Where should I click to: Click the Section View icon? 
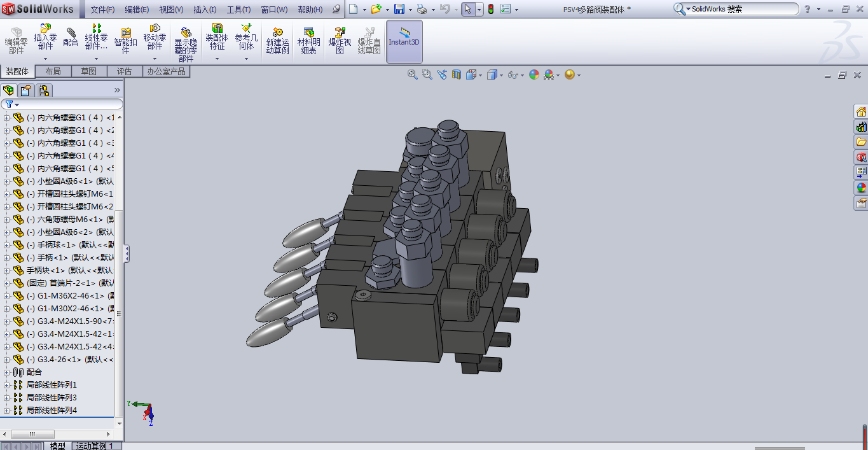[456, 74]
